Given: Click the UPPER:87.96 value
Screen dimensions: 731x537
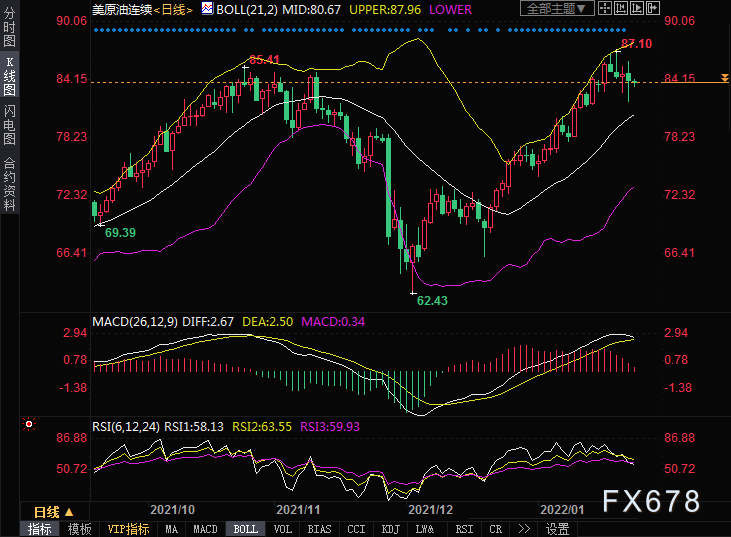Looking at the screenshot, I should click(x=385, y=10).
